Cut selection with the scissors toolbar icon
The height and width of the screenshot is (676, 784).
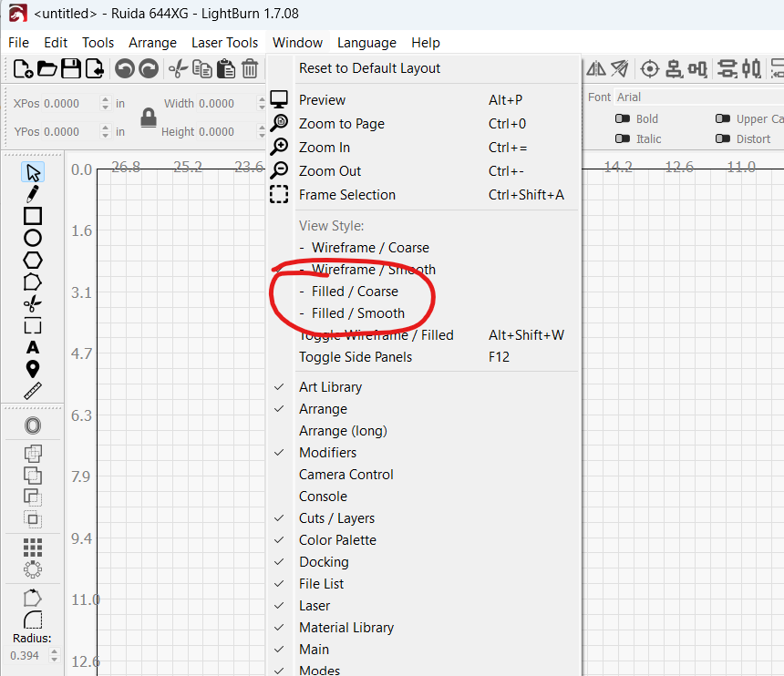point(178,68)
